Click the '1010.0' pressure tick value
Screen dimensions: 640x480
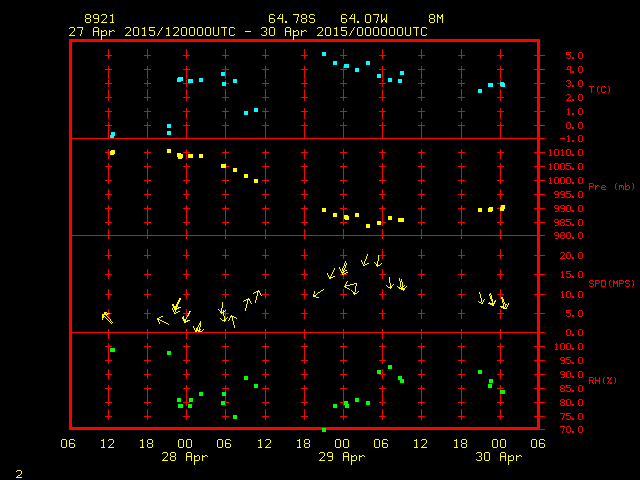click(566, 153)
